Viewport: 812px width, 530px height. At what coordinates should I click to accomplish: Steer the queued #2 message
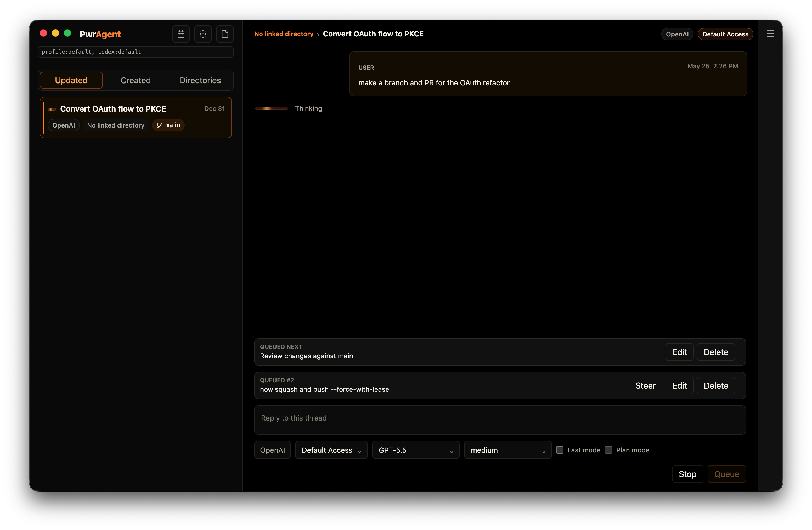point(645,385)
